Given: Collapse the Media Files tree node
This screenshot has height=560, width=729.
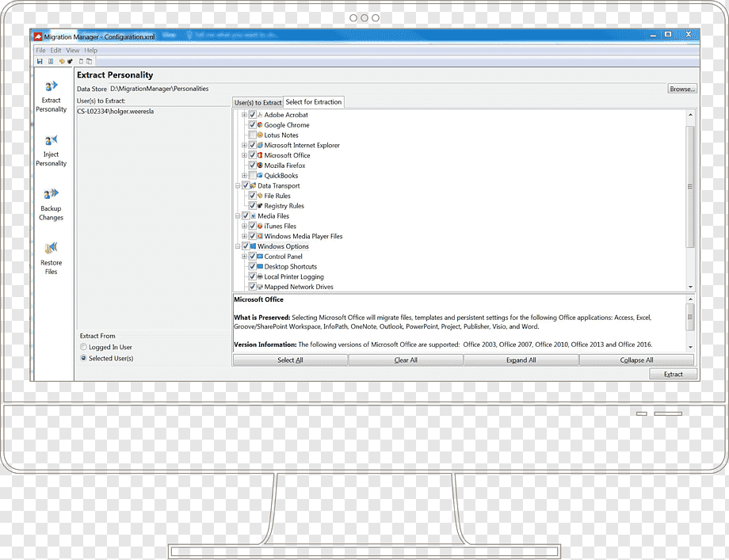Looking at the screenshot, I should tap(238, 216).
